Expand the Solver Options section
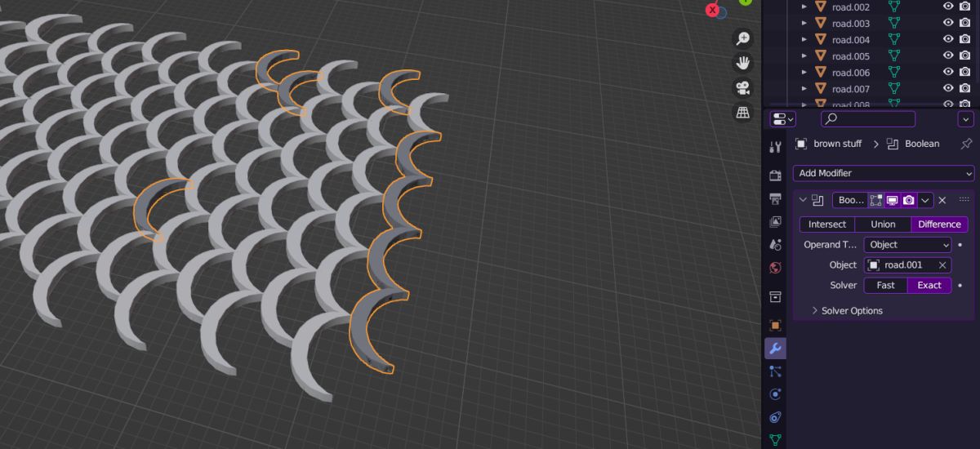 pos(847,311)
